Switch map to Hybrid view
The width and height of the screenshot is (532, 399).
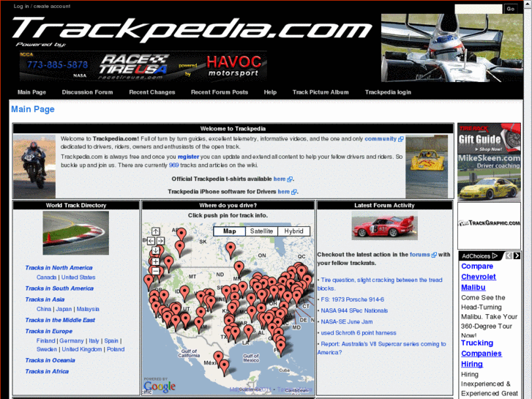coord(293,231)
